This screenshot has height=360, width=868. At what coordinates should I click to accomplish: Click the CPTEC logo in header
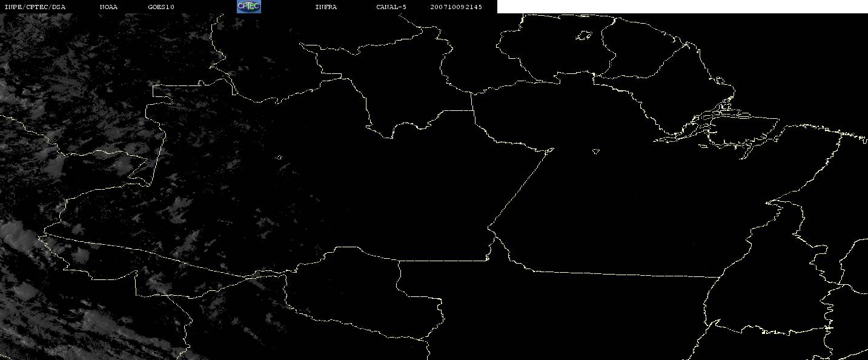pos(248,7)
